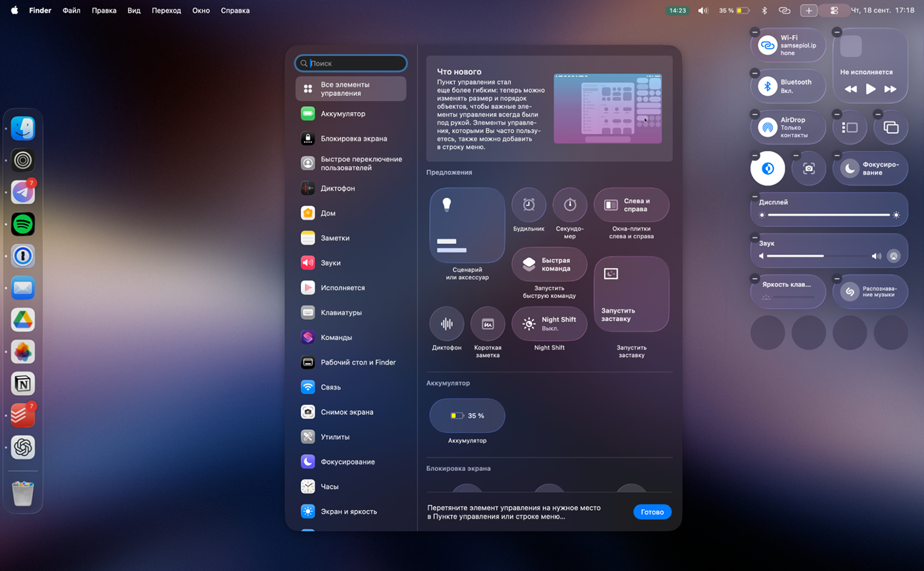Screen dimensions: 924x571
Task: Click the AirDrop icon
Action: (767, 126)
